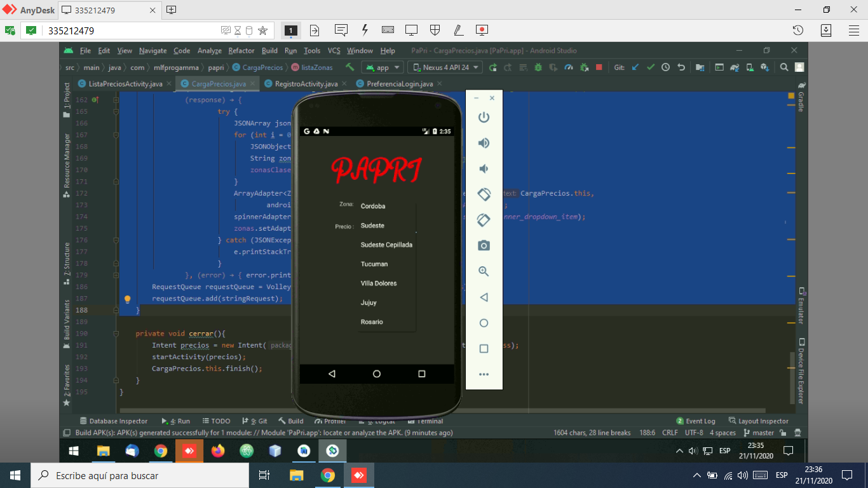The width and height of the screenshot is (868, 488).
Task: Select Cordoba in the Zona spinner list
Action: point(386,206)
